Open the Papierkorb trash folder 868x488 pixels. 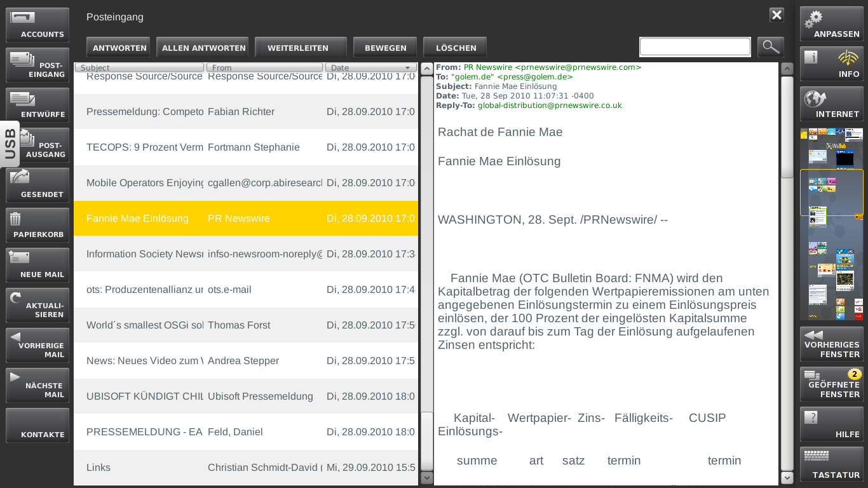pyautogui.click(x=37, y=226)
